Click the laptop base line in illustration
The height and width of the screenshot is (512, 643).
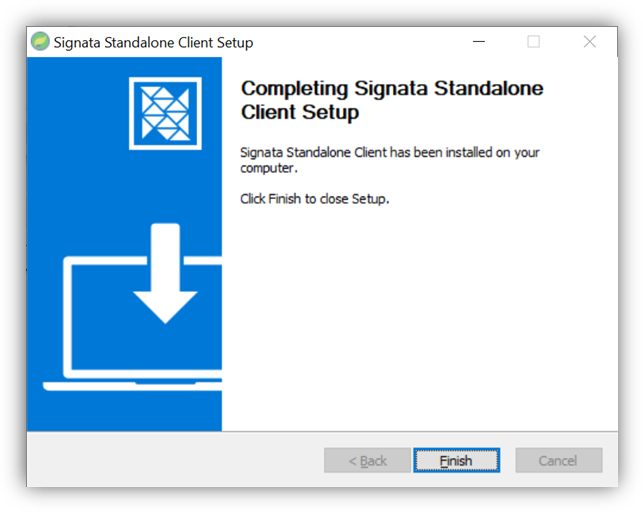click(x=130, y=386)
